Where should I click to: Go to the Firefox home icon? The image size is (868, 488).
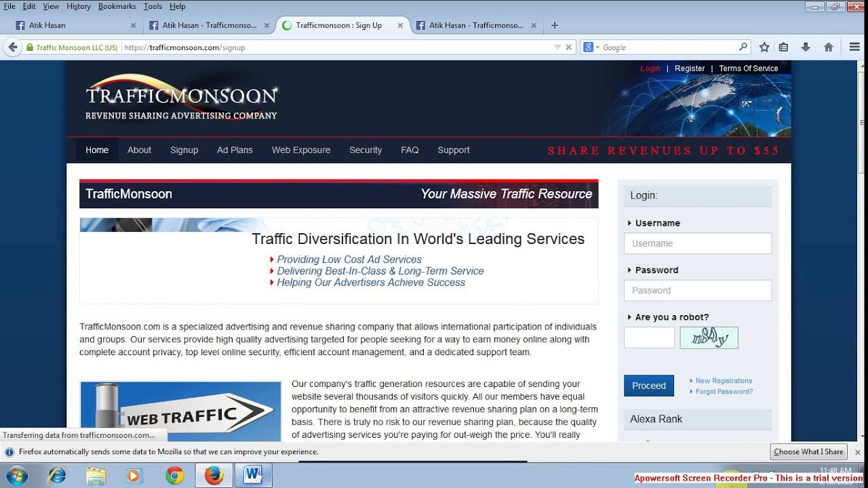coord(828,47)
